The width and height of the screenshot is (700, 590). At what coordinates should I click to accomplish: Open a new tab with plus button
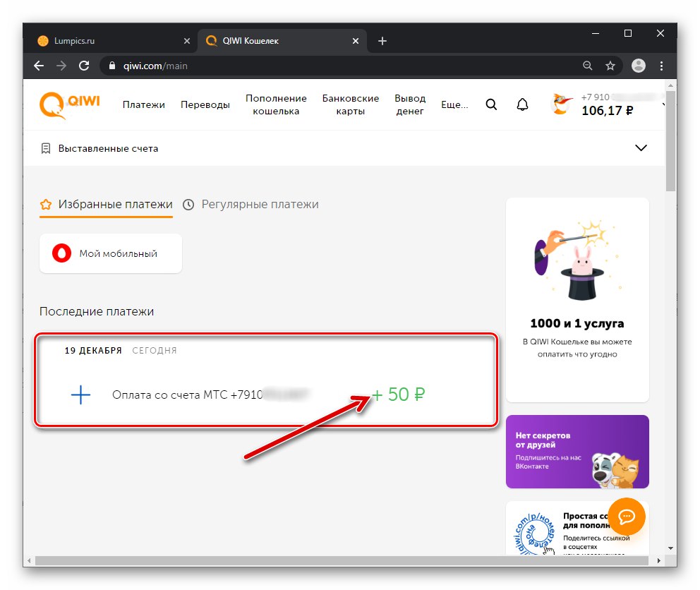(x=382, y=41)
